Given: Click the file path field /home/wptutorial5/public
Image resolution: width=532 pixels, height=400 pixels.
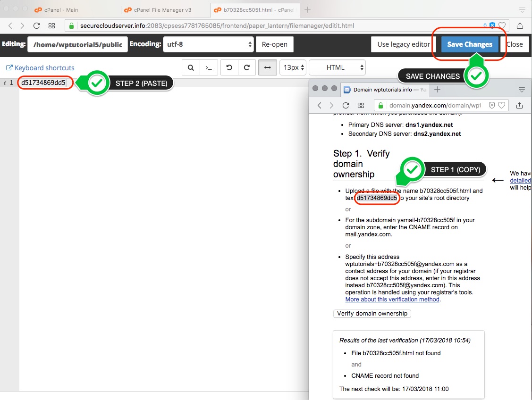Looking at the screenshot, I should pyautogui.click(x=78, y=44).
